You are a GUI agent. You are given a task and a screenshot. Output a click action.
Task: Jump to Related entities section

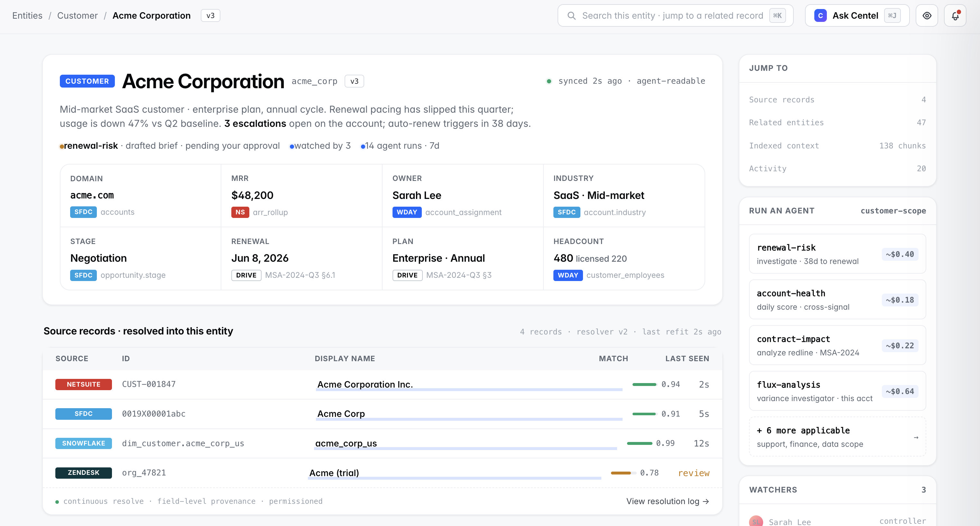[x=837, y=123]
